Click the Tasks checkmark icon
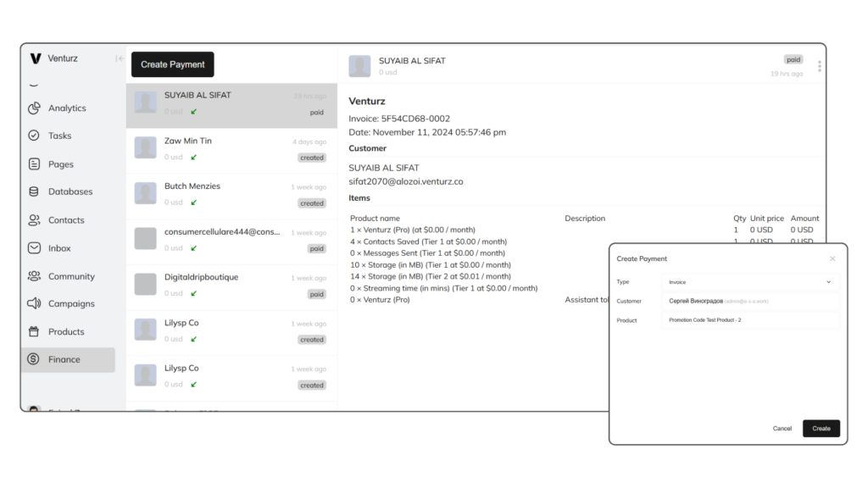The width and height of the screenshot is (868, 488). coord(34,135)
